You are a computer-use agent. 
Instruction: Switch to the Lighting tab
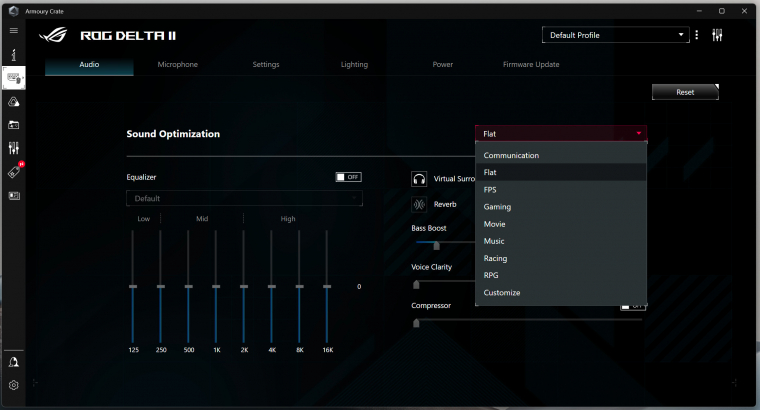coord(354,64)
